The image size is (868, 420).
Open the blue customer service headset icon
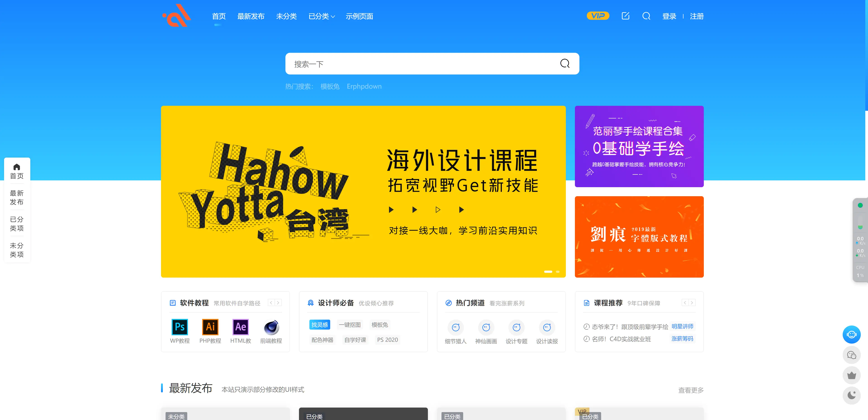[851, 335]
